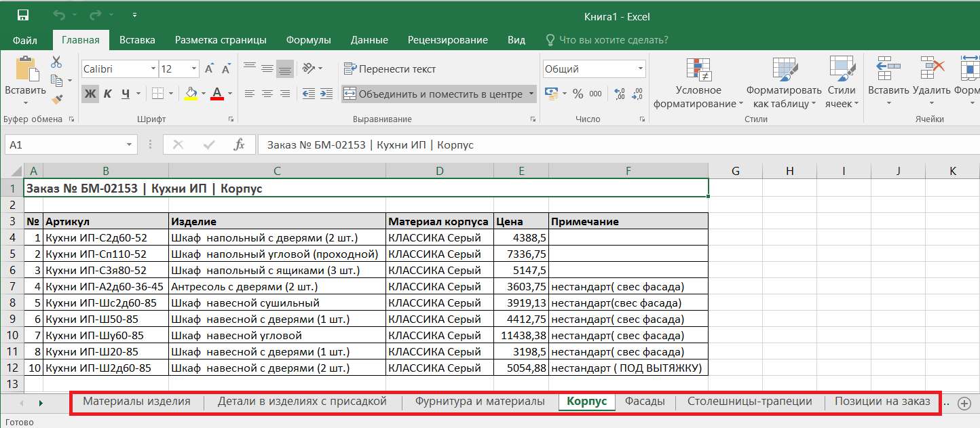Toggle Bold formatting button Ж
Viewport: 980px width, 428px height.
[90, 94]
